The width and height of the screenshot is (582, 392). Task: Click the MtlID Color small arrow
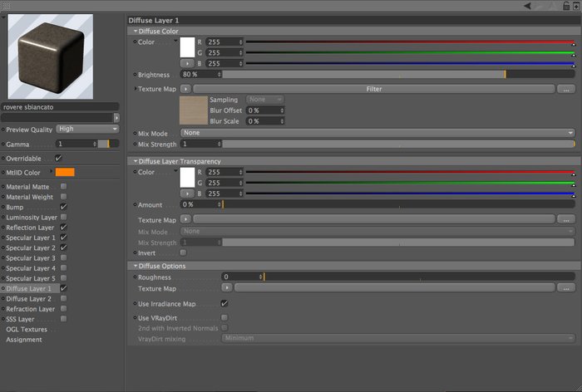coord(52,171)
